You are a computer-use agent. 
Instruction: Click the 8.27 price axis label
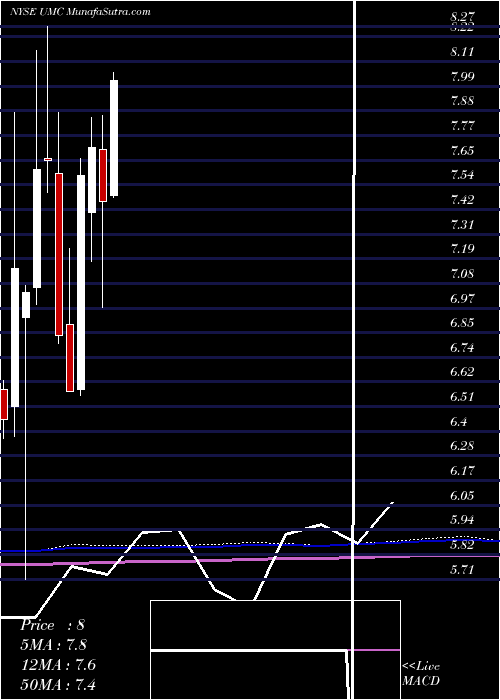(x=462, y=17)
